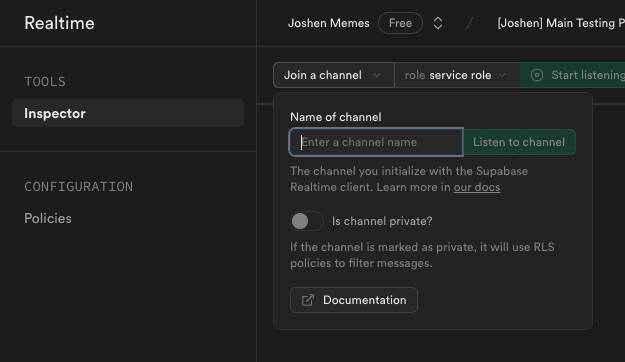The height and width of the screenshot is (362, 625).
Task: Open the [Joshen] Main Testing project breadcrumb
Action: (561, 23)
